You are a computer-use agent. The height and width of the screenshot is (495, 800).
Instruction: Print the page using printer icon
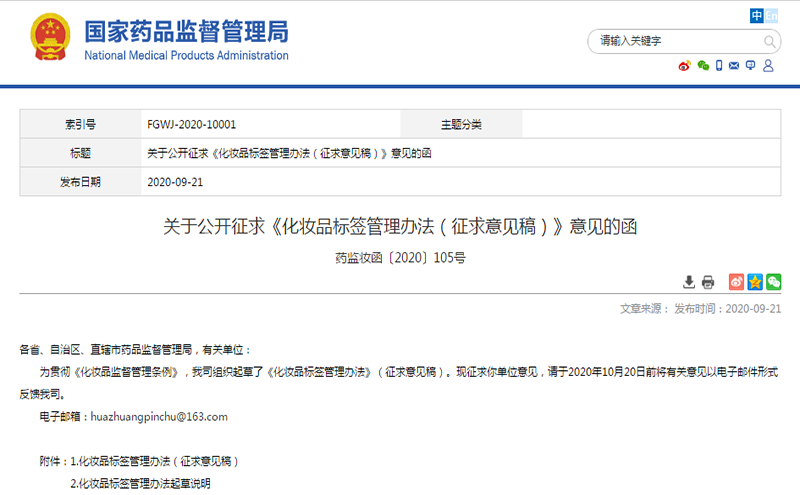pos(708,282)
